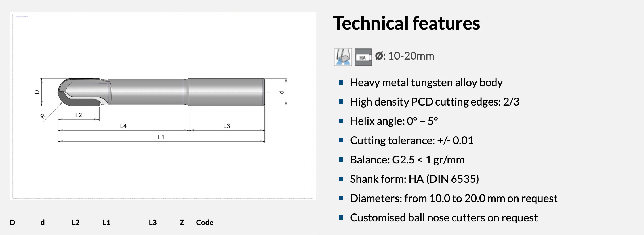Click the Z column header
The image size is (644, 235).
182,223
